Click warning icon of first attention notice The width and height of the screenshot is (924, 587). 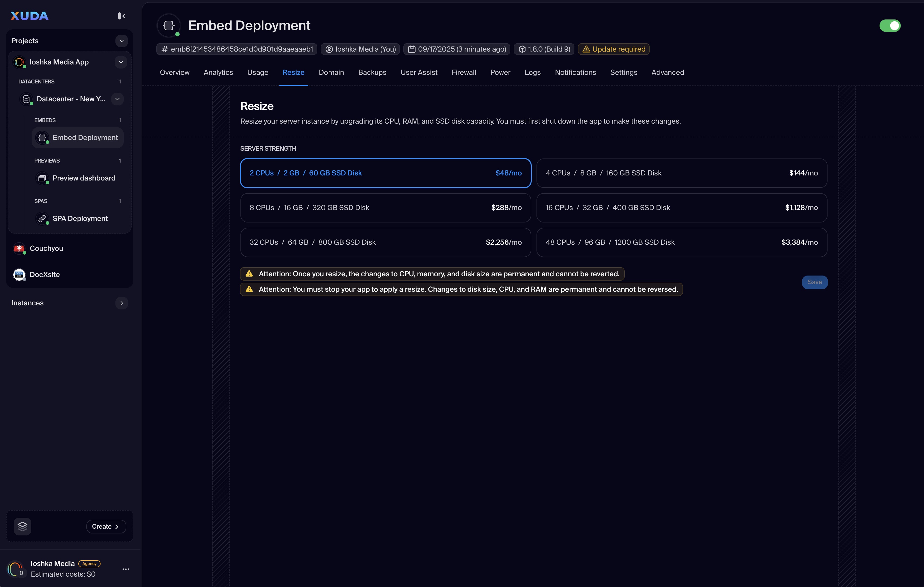click(249, 274)
